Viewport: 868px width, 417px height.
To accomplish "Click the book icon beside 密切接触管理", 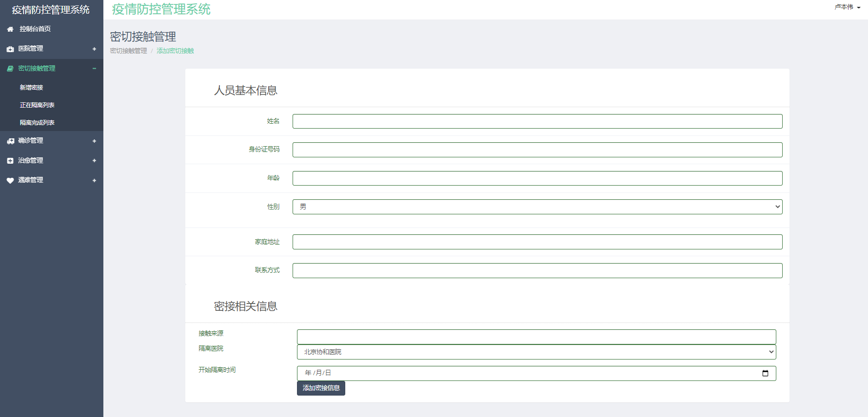I will pos(10,69).
